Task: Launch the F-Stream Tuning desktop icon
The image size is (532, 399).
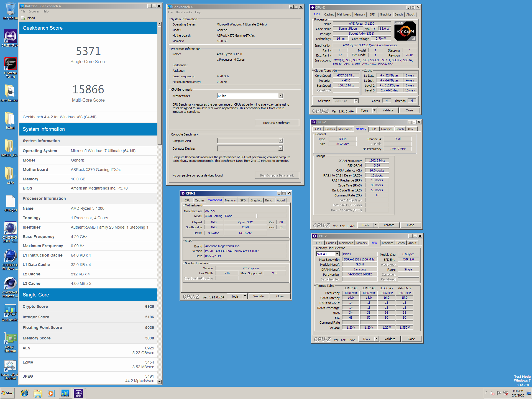Action: click(x=10, y=68)
